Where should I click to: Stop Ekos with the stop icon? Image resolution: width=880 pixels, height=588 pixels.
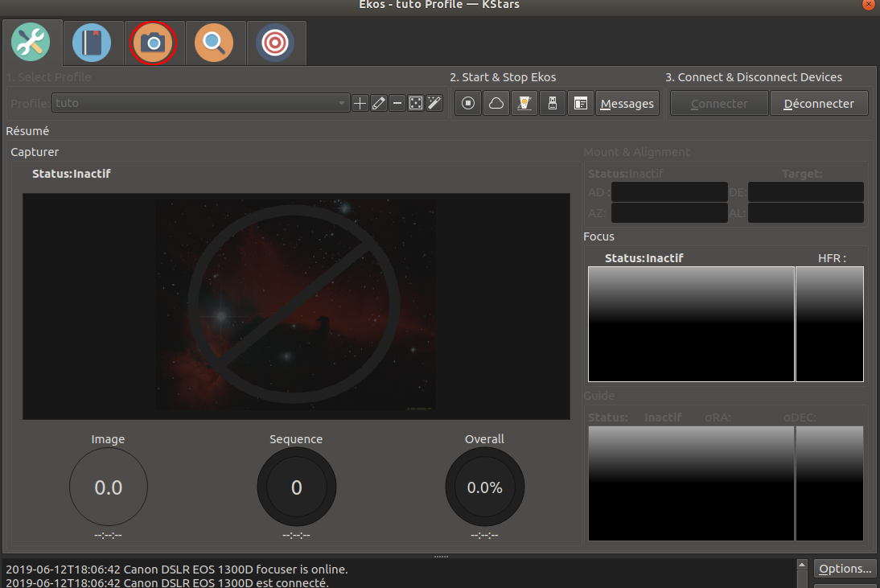pyautogui.click(x=468, y=103)
